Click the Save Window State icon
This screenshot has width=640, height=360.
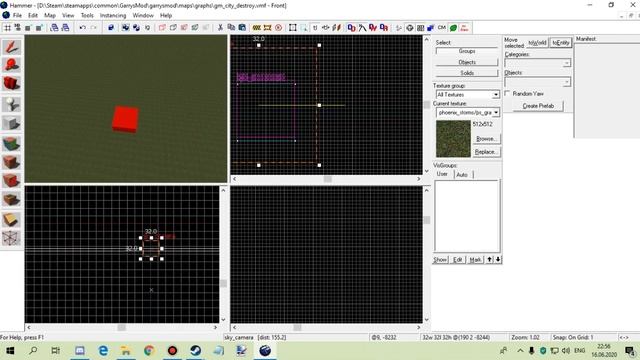click(65, 28)
